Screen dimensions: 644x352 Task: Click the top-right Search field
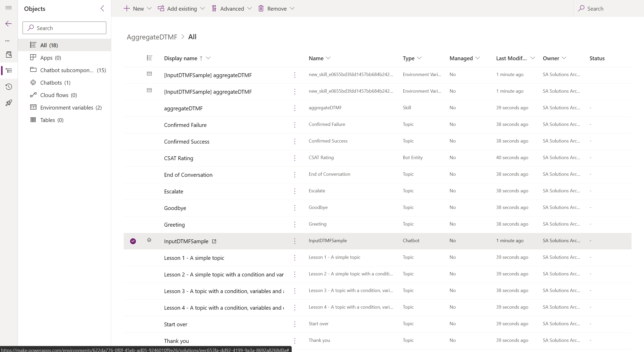point(608,9)
